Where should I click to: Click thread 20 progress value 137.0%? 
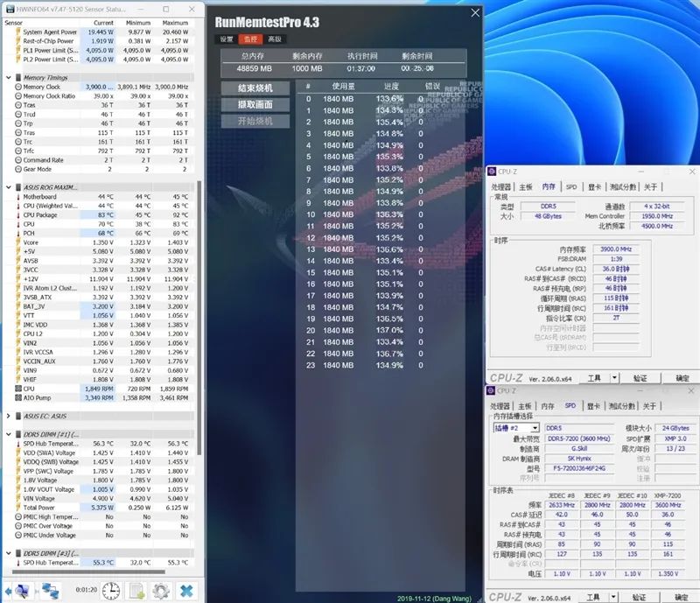pyautogui.click(x=389, y=330)
